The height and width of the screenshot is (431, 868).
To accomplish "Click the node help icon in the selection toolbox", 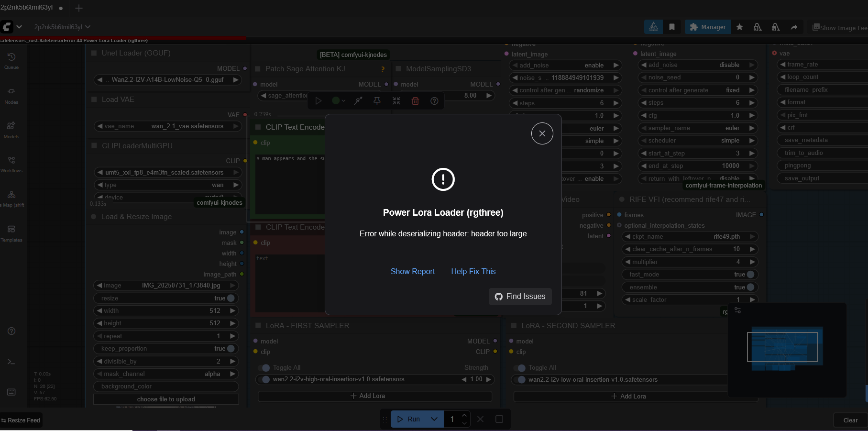I will (x=434, y=100).
